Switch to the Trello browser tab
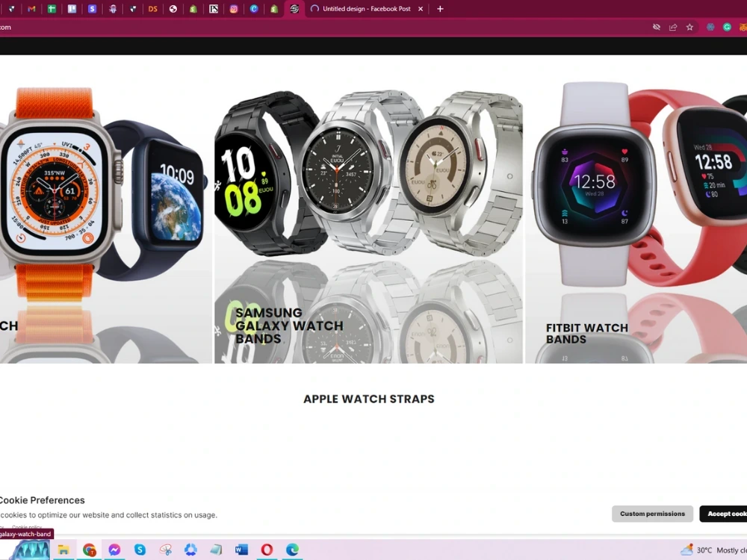The image size is (747, 560). (72, 8)
